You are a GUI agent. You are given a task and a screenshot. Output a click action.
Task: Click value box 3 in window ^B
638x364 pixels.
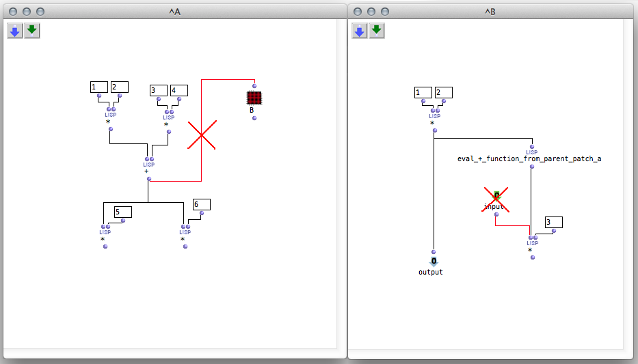click(x=554, y=222)
